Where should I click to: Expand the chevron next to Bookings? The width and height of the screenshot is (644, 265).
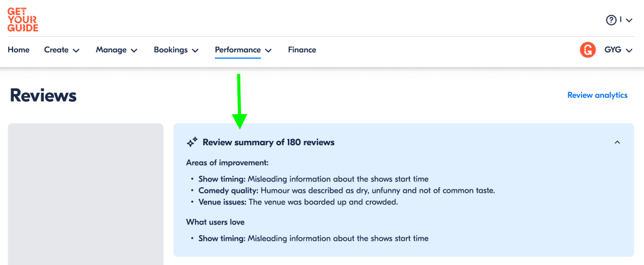point(196,51)
